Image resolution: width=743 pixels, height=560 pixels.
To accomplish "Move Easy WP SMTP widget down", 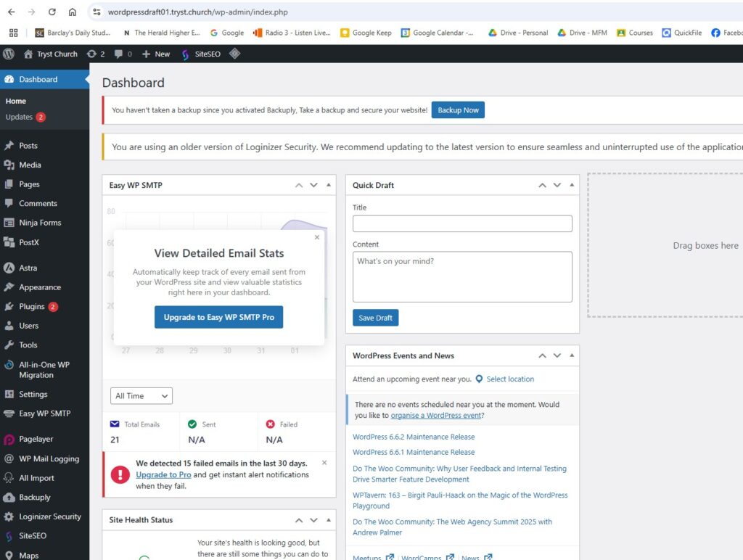I will [x=313, y=185].
